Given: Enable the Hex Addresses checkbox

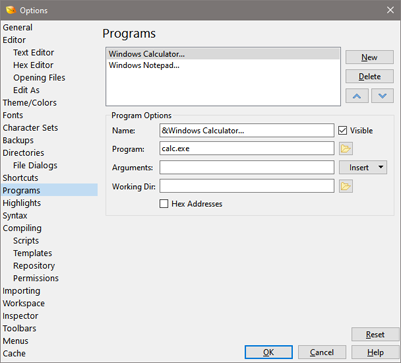Looking at the screenshot, I should click(x=164, y=204).
